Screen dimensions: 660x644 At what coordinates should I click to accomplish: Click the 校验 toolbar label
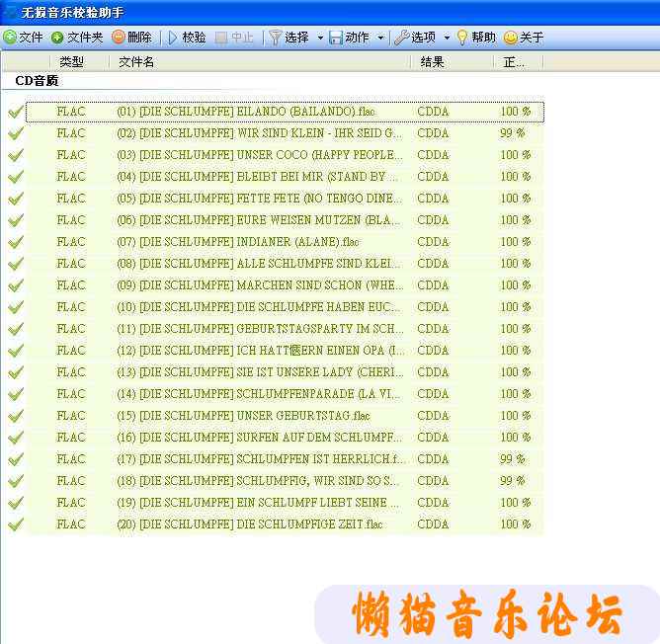[x=194, y=38]
